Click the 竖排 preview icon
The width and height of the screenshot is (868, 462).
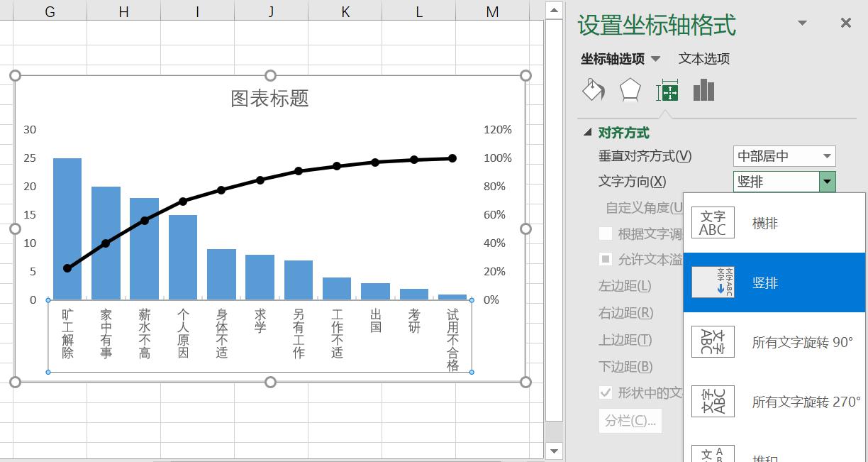713,282
